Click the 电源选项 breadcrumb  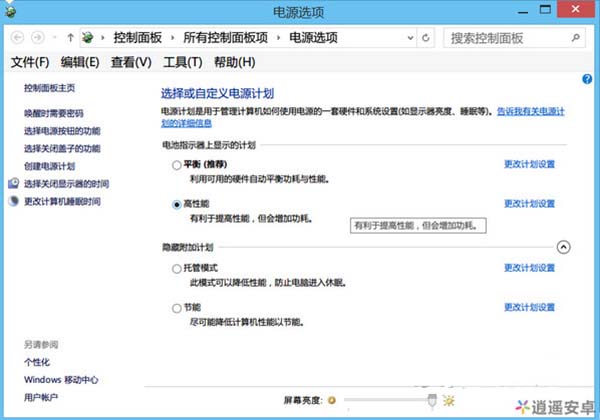pyautogui.click(x=313, y=37)
